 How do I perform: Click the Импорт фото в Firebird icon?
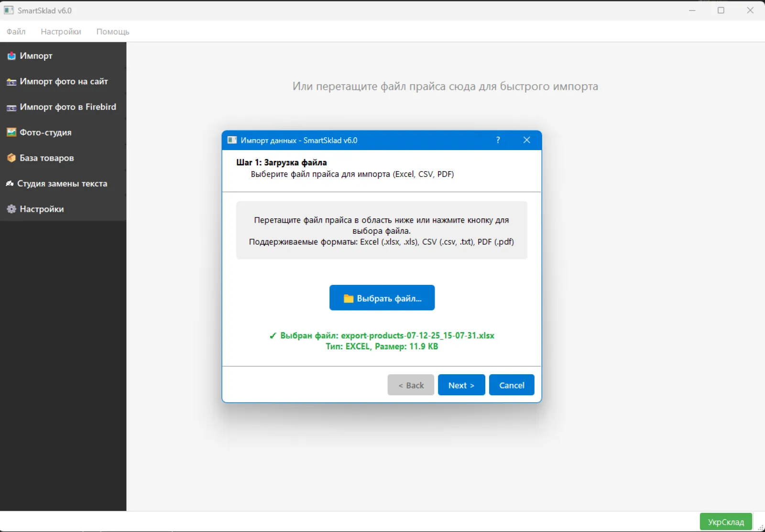(x=11, y=108)
